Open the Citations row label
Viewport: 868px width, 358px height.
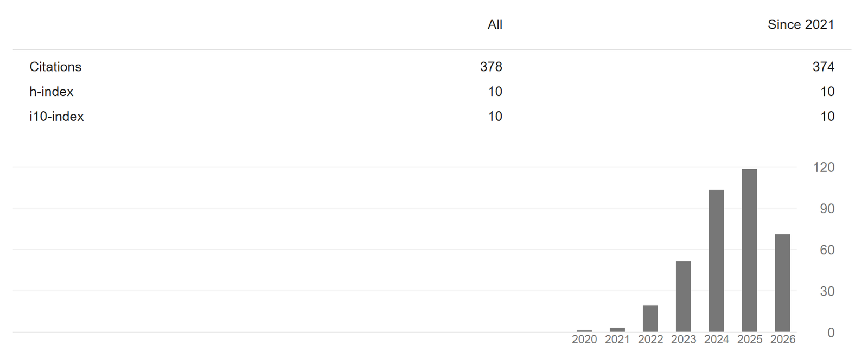55,67
